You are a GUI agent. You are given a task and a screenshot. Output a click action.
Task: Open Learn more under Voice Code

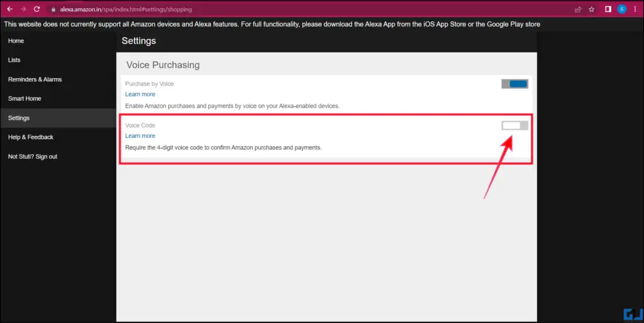tap(140, 135)
